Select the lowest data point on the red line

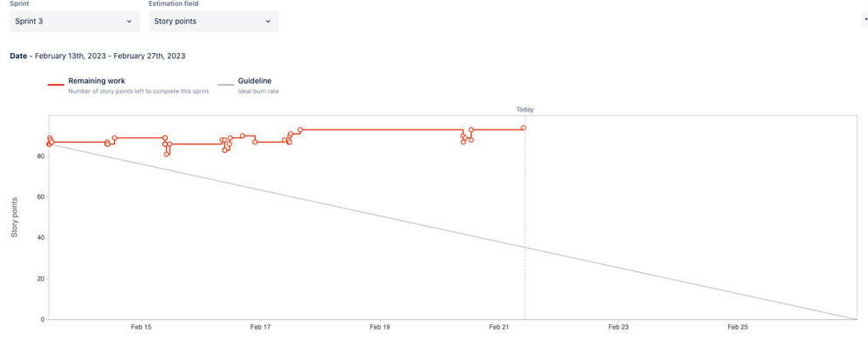[x=167, y=155]
